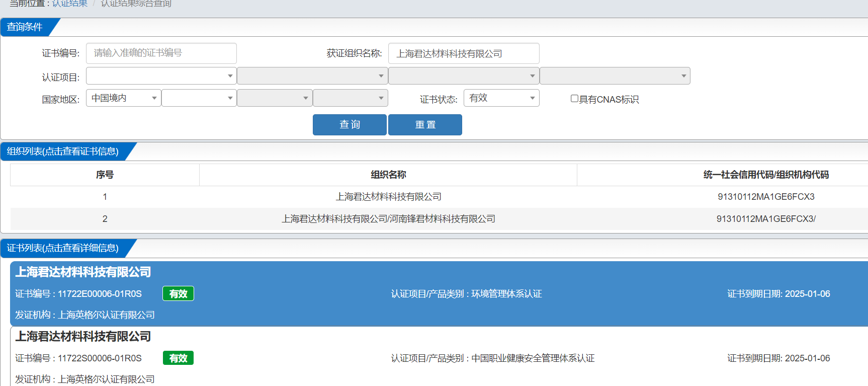The height and width of the screenshot is (386, 868).
Task: Click the 获证组织名称 input field
Action: click(x=464, y=53)
